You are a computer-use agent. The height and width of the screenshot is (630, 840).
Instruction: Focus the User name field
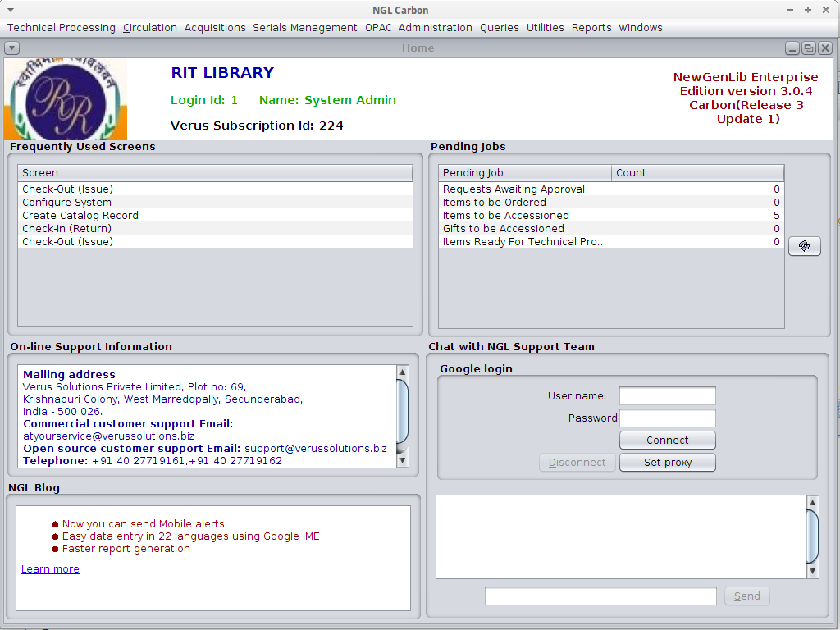click(668, 396)
